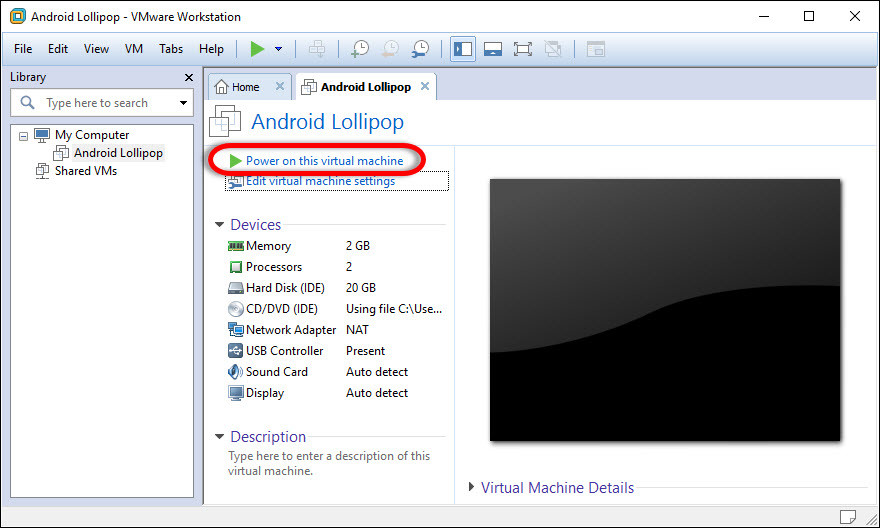Click the Display monitor icon
This screenshot has height=528, width=880.
236,393
